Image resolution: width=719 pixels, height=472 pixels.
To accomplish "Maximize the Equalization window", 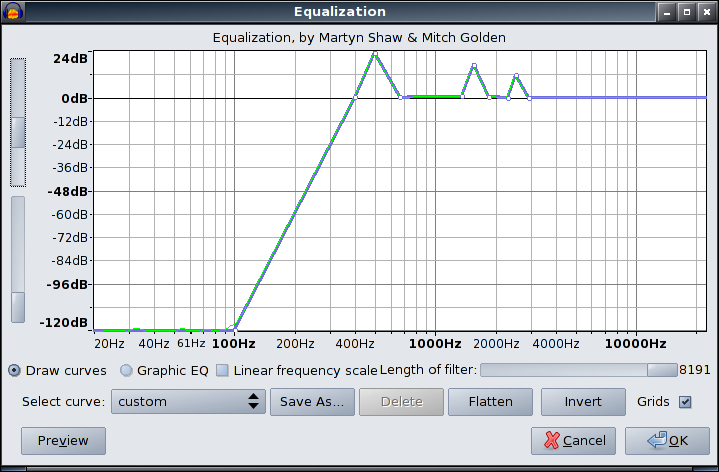I will (686, 12).
